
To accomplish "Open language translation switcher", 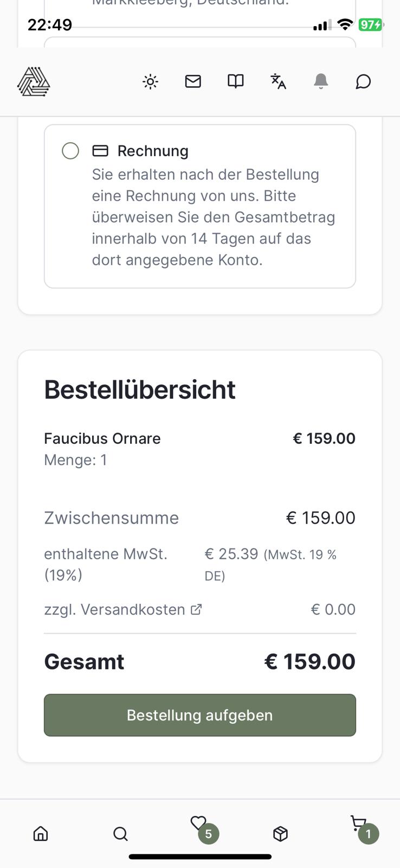I will coord(278,81).
